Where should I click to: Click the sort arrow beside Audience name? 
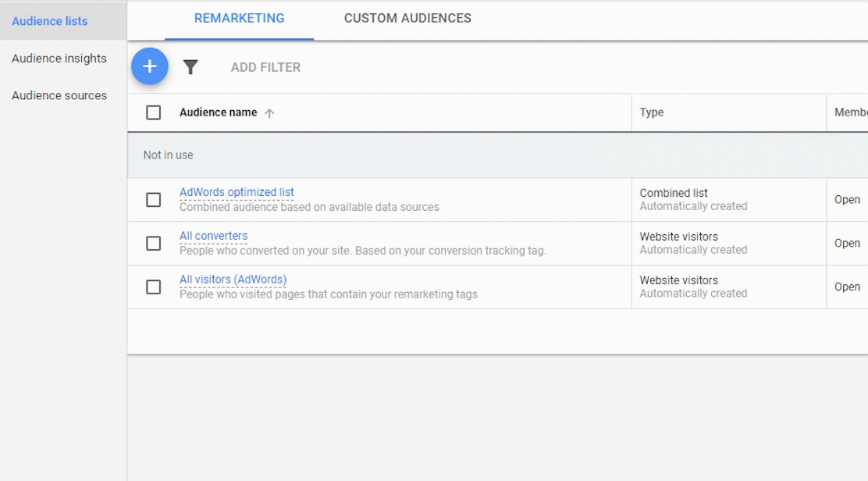pyautogui.click(x=269, y=113)
